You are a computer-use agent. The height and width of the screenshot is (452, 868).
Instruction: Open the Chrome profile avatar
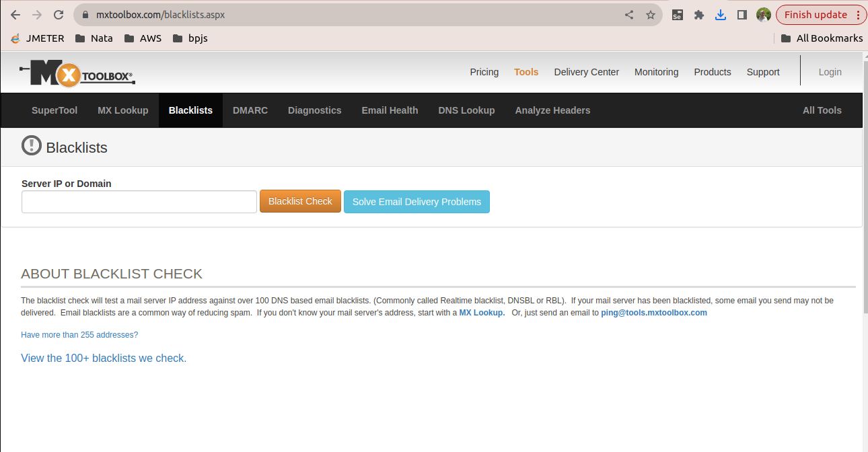pyautogui.click(x=763, y=15)
